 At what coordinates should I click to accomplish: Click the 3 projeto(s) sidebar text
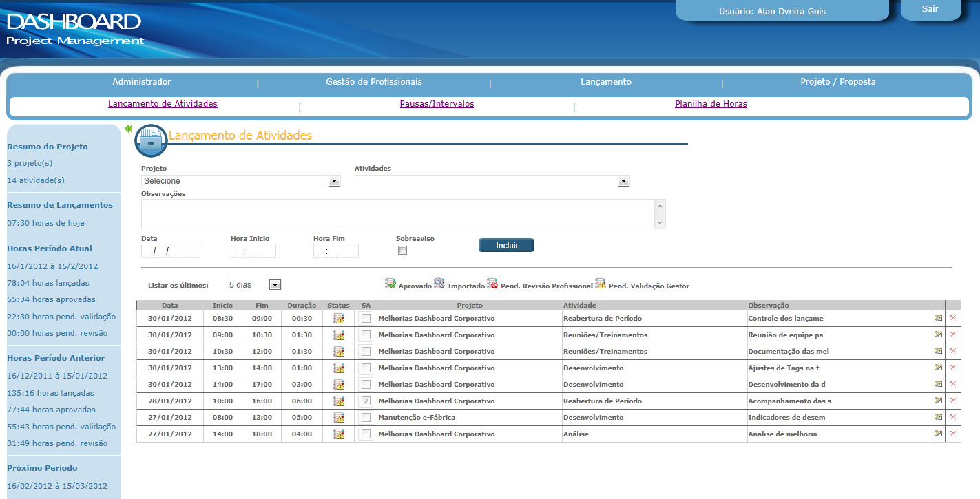(x=30, y=163)
